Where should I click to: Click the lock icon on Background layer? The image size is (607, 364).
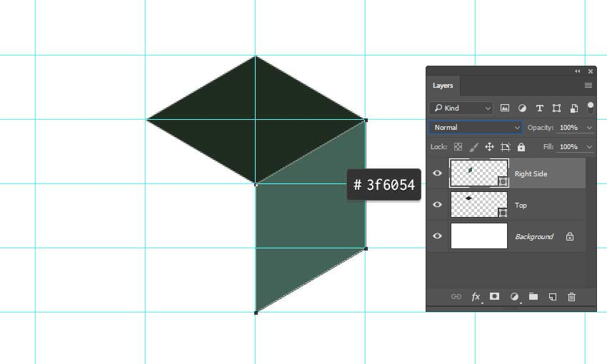pyautogui.click(x=569, y=236)
